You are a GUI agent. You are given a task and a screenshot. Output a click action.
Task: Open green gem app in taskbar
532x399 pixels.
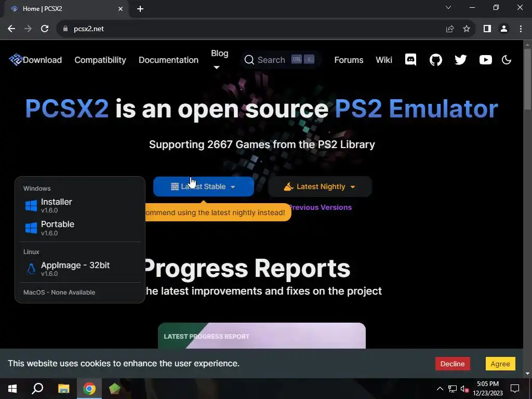[x=115, y=389]
